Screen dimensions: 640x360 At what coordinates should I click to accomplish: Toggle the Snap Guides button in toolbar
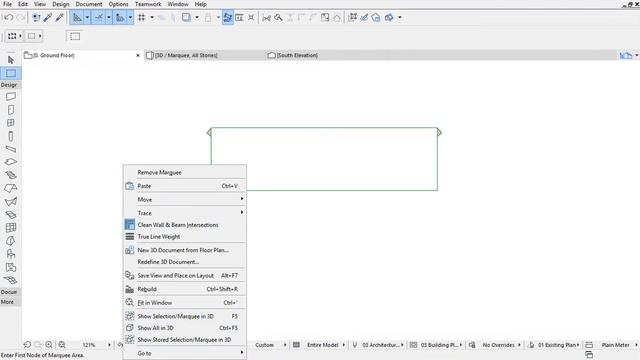[x=99, y=18]
